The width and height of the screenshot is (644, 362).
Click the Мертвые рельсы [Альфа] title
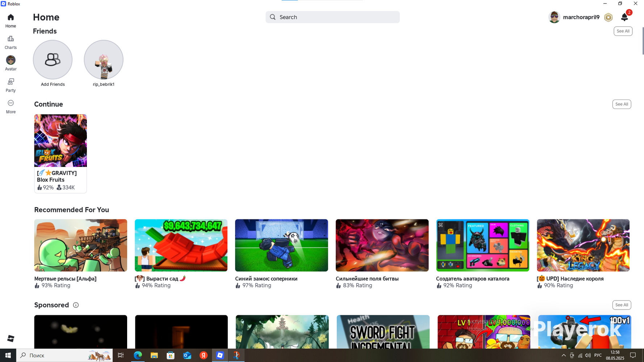tap(65, 279)
